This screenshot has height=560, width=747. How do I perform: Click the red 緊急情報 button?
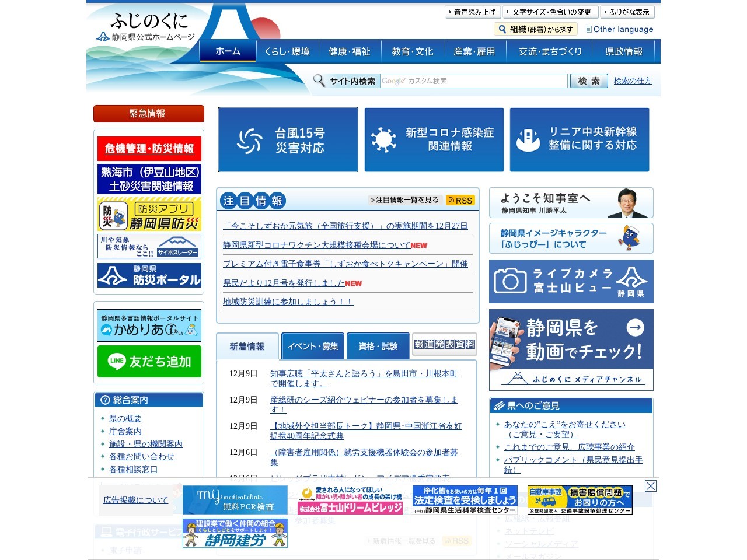[149, 114]
